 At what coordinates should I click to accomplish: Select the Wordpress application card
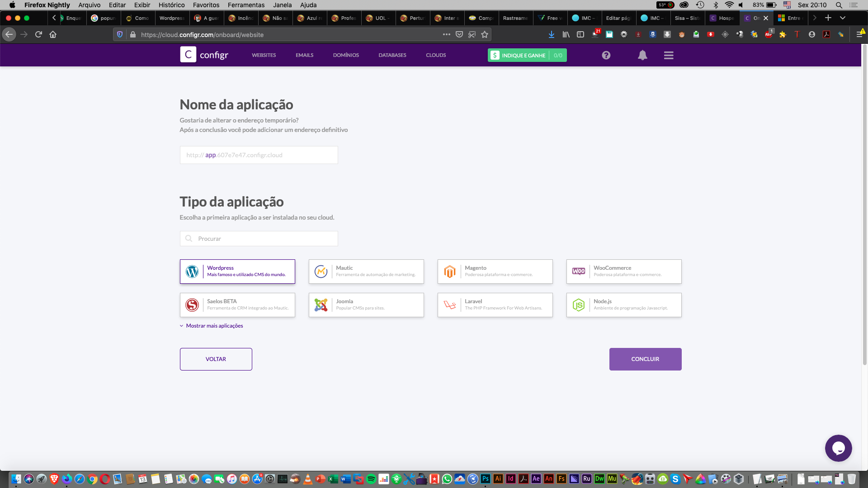237,272
